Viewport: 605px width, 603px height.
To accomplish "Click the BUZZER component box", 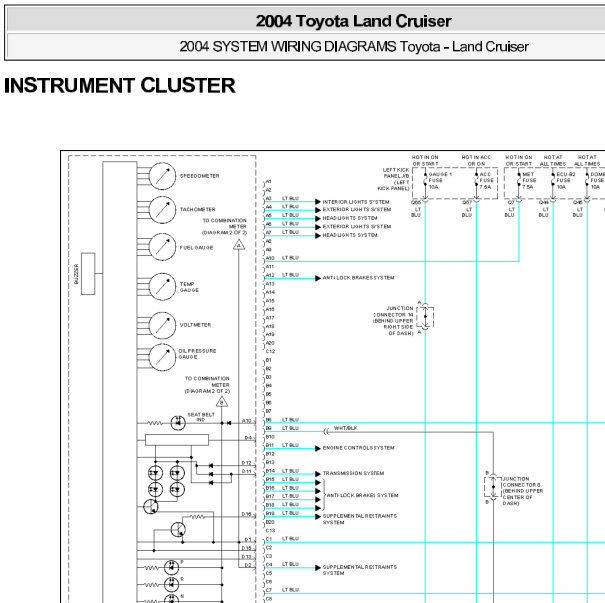I will pos(88,274).
